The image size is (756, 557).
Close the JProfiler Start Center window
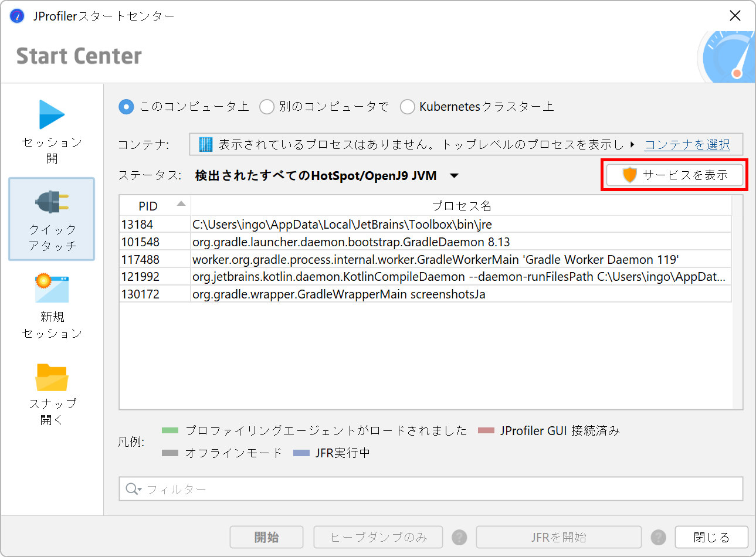[735, 16]
